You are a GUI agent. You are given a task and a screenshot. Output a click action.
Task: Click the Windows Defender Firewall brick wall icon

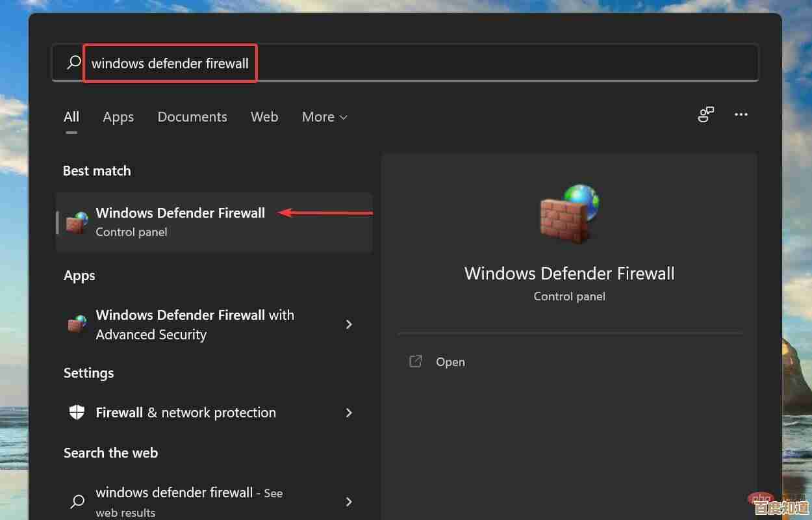click(x=76, y=221)
